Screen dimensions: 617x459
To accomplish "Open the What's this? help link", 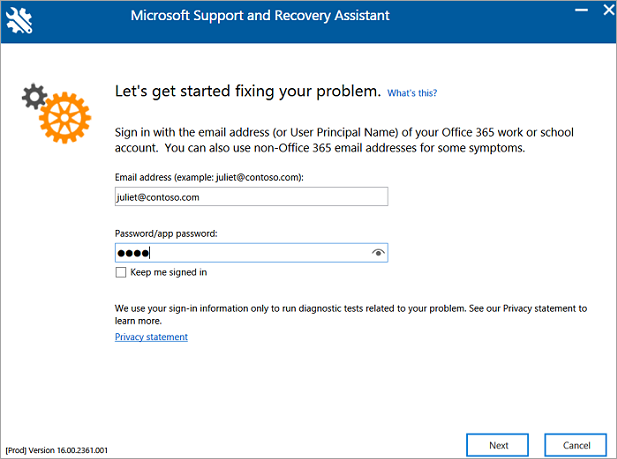I will click(412, 93).
